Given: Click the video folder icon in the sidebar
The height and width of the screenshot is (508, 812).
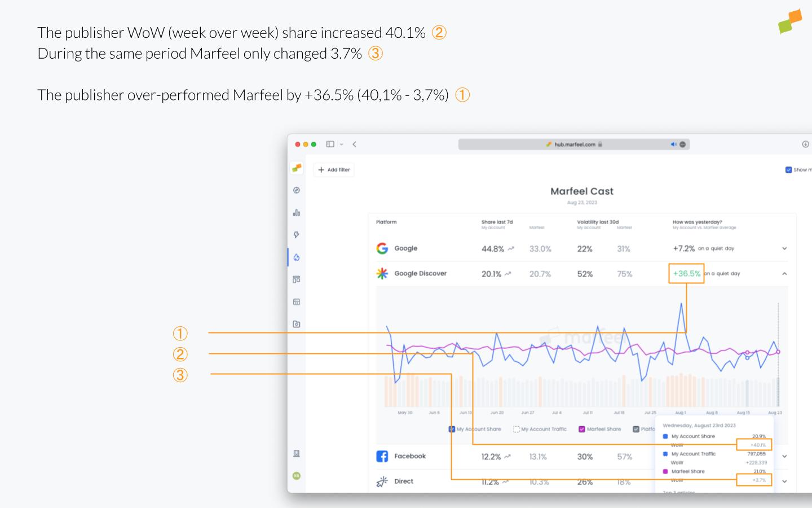Looking at the screenshot, I should click(297, 324).
